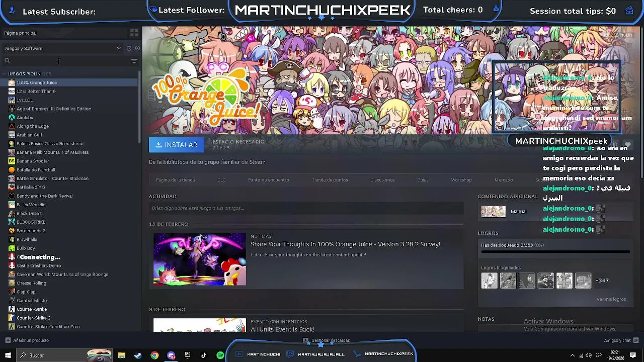Switch to the grid collections view icon
Screen dimensions: 644x362
[134, 33]
